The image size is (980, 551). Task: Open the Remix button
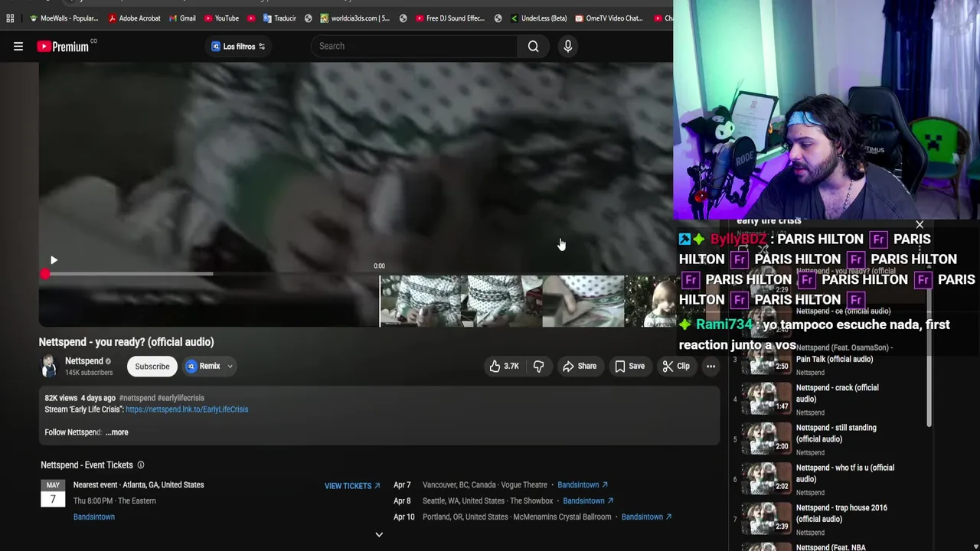203,366
